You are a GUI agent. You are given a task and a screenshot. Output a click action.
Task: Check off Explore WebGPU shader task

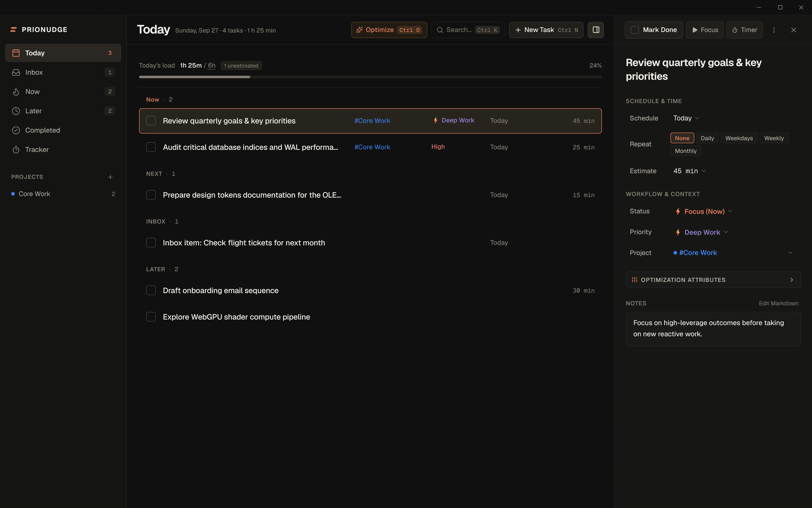pyautogui.click(x=151, y=317)
